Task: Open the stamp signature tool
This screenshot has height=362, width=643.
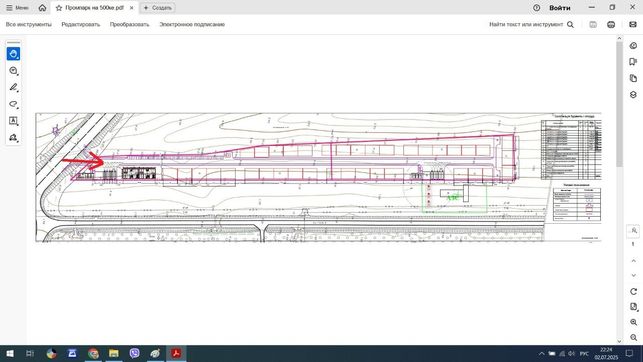Action: pos(13,137)
